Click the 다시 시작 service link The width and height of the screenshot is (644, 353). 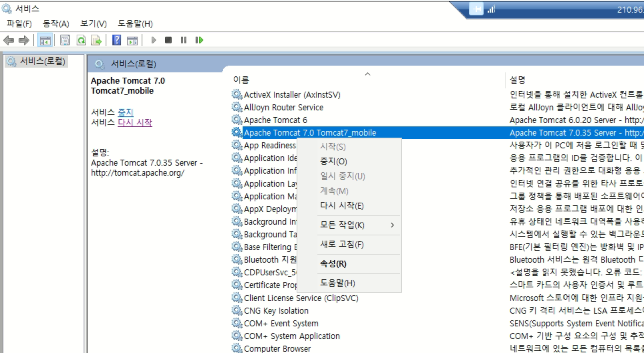click(135, 122)
